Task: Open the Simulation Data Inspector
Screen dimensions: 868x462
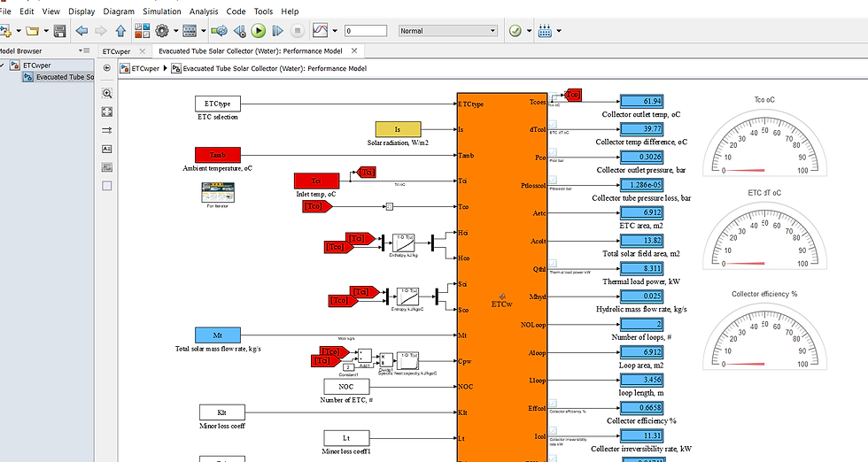Action: [321, 31]
